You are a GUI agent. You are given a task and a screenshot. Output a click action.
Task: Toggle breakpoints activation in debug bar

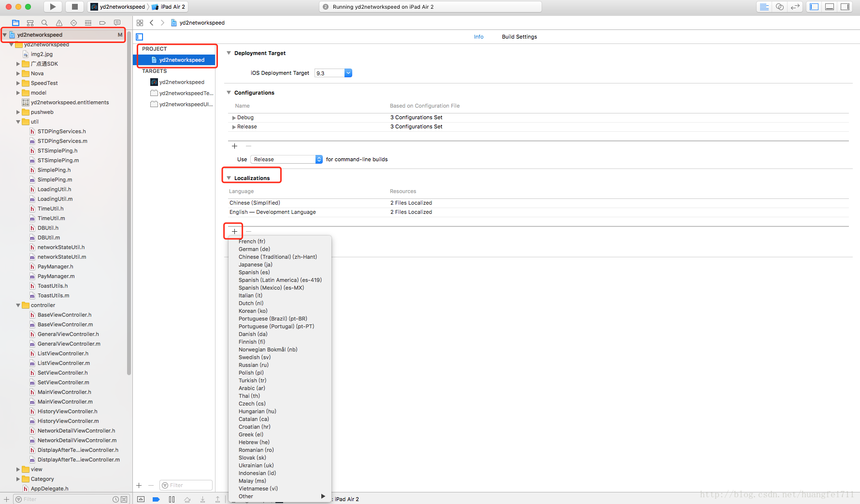pos(156,499)
